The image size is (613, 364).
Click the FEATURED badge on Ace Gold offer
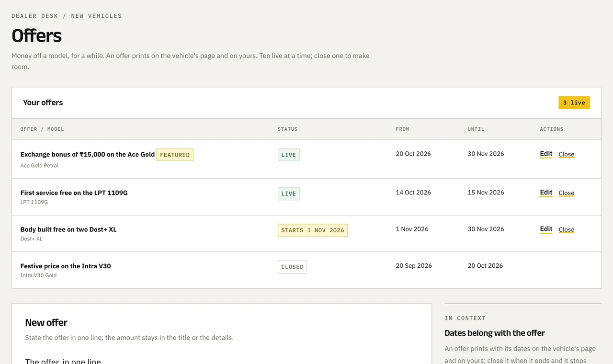click(175, 155)
